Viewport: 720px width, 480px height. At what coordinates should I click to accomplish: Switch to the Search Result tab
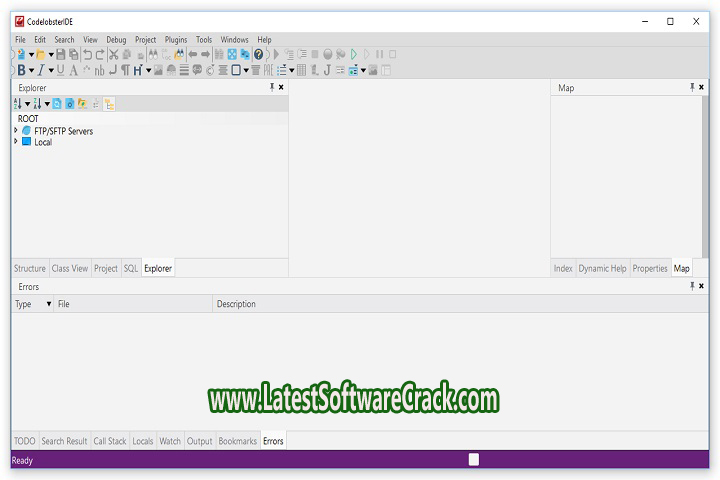[x=64, y=441]
